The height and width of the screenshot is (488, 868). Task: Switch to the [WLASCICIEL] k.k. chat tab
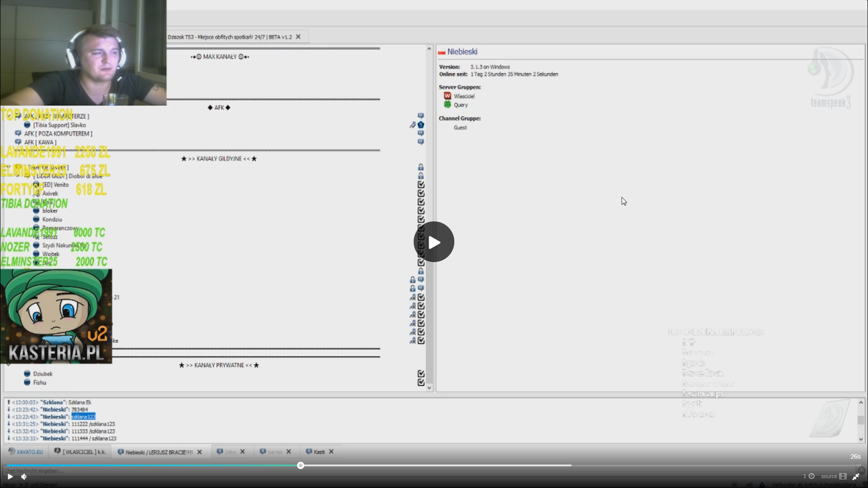point(80,452)
